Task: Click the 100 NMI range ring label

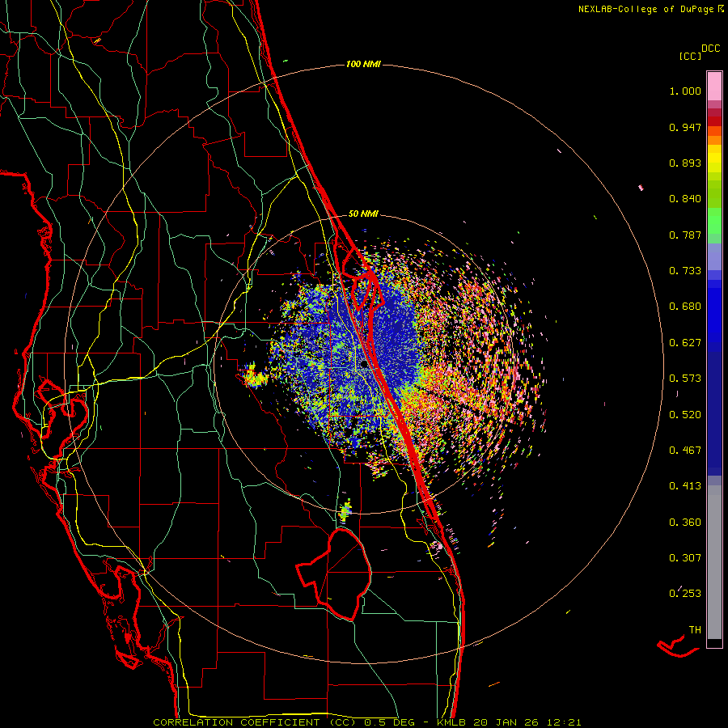Action: [x=363, y=64]
